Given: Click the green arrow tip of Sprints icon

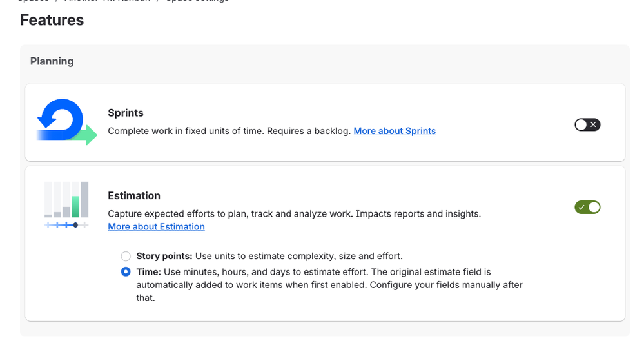Looking at the screenshot, I should coord(91,135).
